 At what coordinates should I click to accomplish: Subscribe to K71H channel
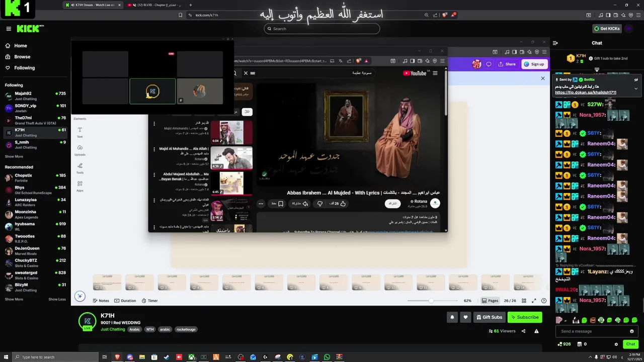[x=525, y=317]
